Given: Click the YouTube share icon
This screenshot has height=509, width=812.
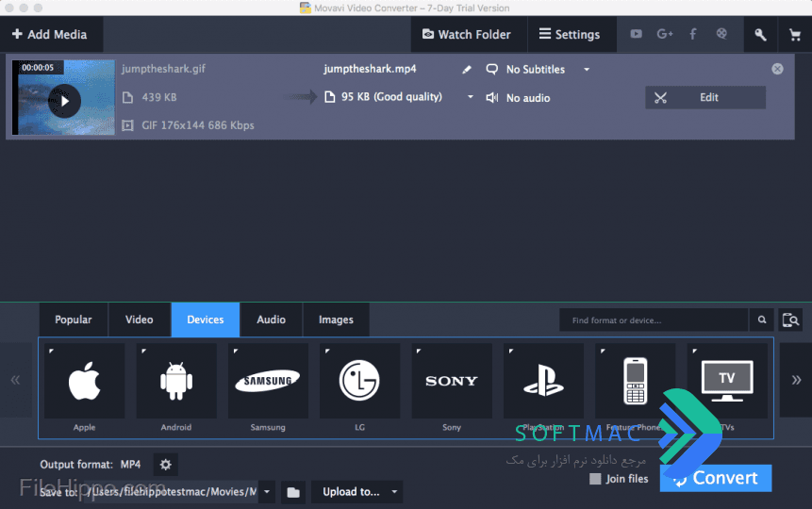Looking at the screenshot, I should click(x=636, y=34).
